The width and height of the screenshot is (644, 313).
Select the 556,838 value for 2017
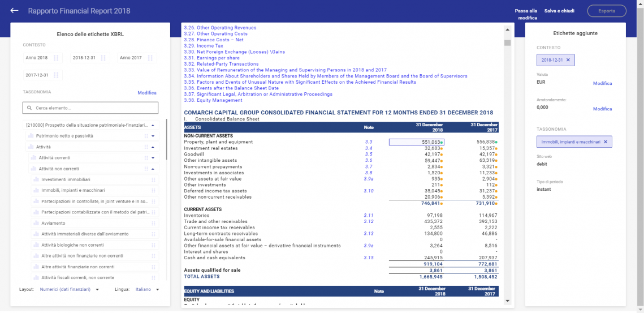485,142
